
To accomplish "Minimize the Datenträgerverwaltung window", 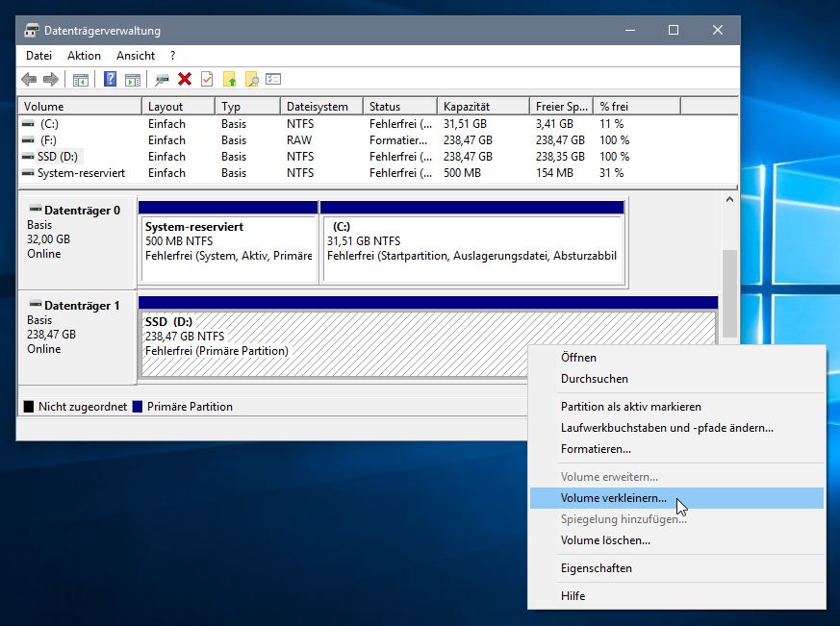I will (630, 31).
